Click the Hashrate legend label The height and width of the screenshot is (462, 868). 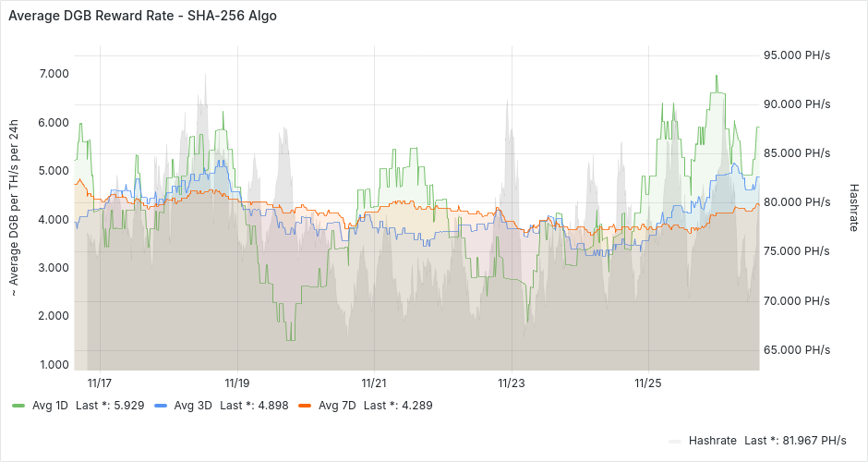point(713,441)
